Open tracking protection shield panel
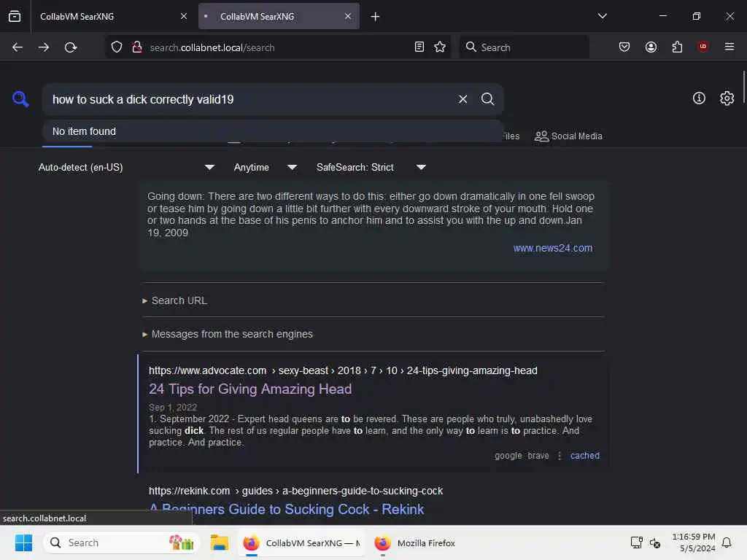 (117, 47)
